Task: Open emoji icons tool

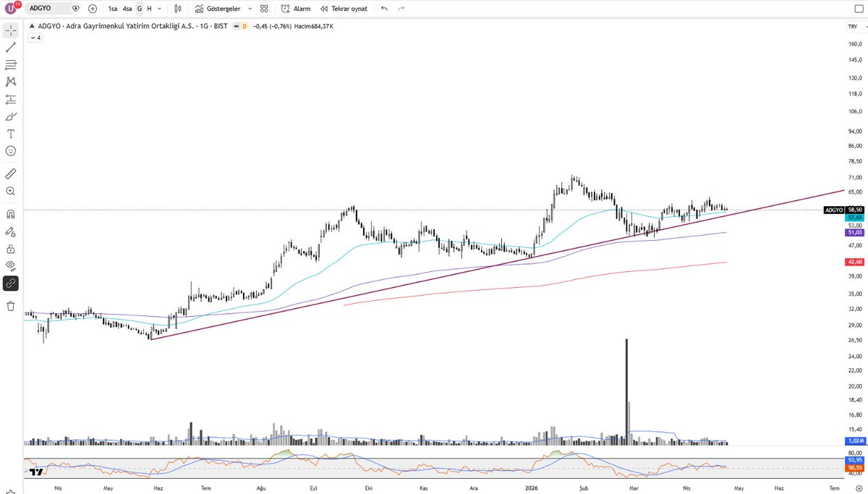Action: point(11,150)
